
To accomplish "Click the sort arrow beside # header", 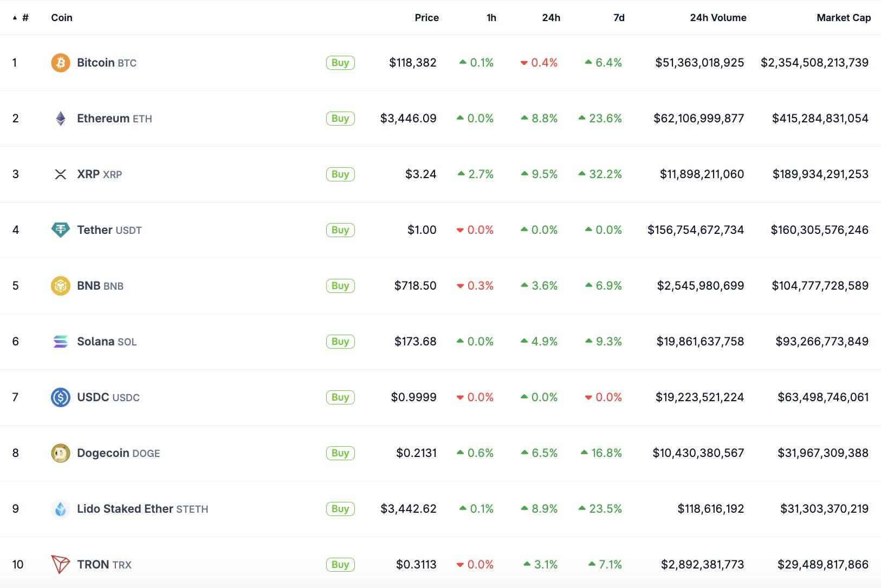I will point(15,18).
